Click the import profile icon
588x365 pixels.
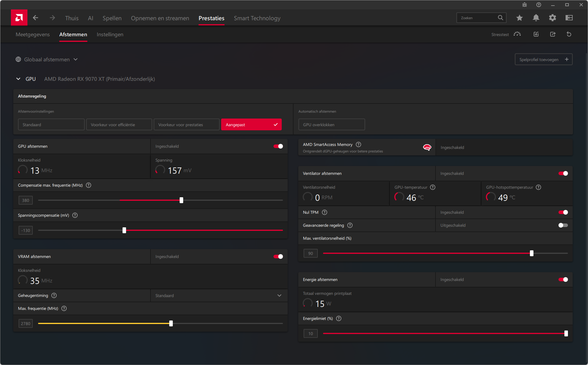[x=536, y=34]
